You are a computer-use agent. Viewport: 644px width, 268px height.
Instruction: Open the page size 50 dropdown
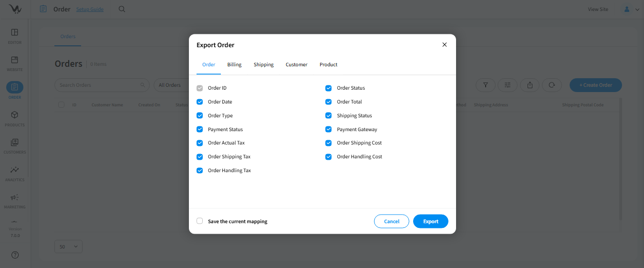68,247
